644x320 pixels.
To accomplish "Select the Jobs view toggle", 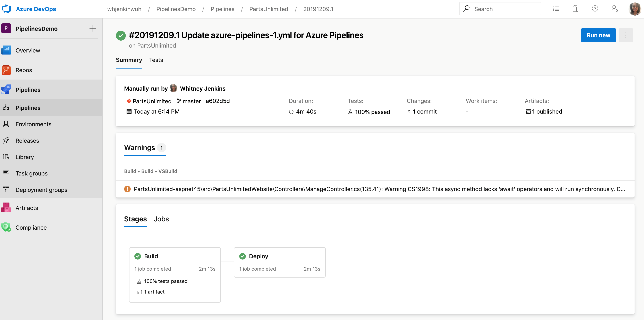I will [161, 219].
